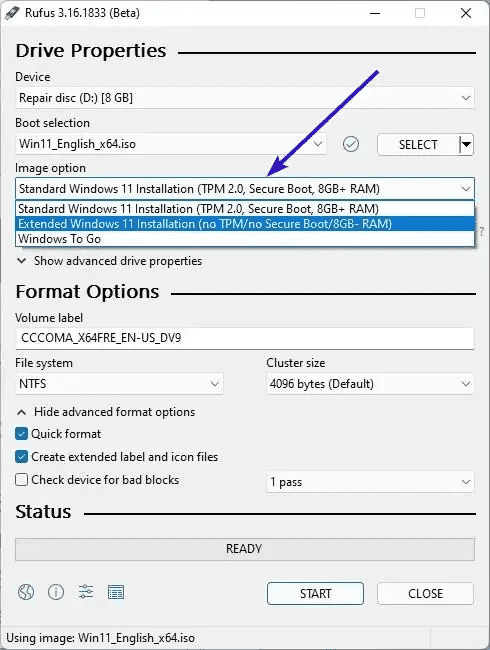Click the Rufus USB app icon in title bar
490x650 pixels.
(12, 13)
